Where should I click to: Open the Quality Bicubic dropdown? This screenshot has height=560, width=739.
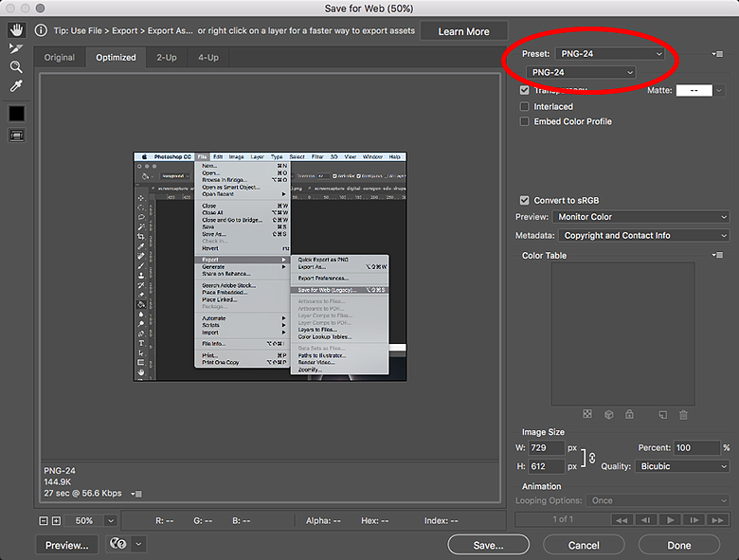tap(682, 466)
